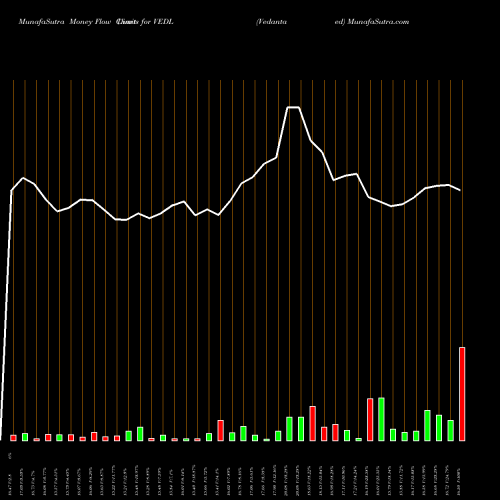Select the last green bar before final red bar
Image resolution: width=500 pixels, height=500 pixels.
pos(450,431)
